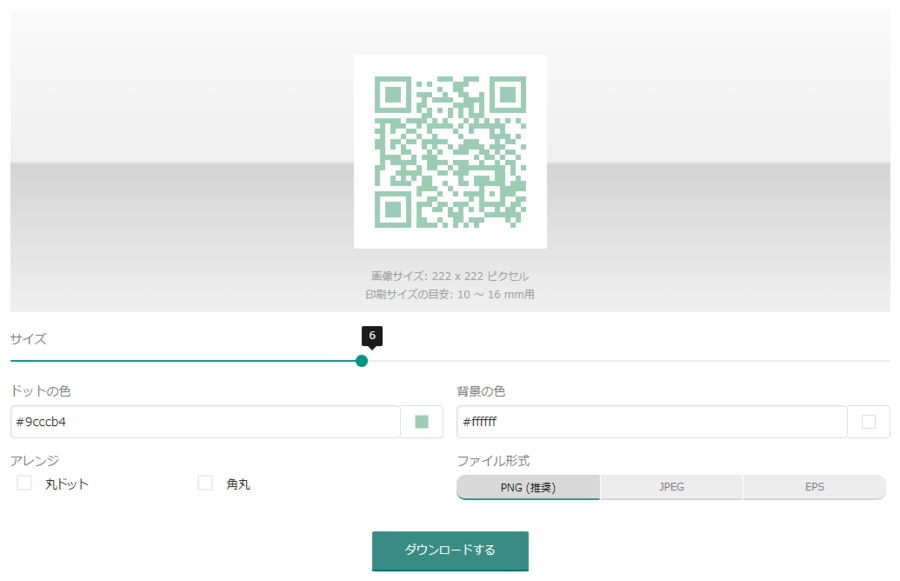Click the green QR code preview image
Screen dimensions: 900x581
coord(450,152)
